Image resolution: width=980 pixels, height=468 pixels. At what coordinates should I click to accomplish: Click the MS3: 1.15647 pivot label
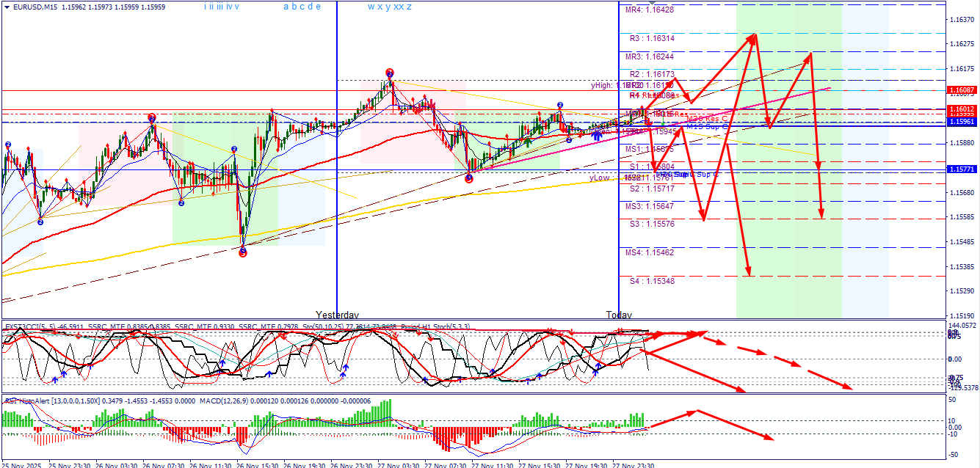pos(650,206)
